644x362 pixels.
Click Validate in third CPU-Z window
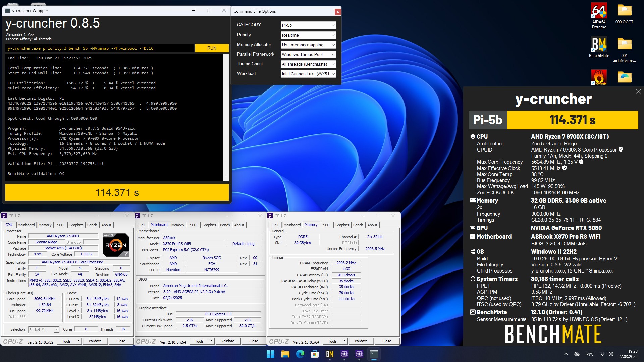(361, 341)
